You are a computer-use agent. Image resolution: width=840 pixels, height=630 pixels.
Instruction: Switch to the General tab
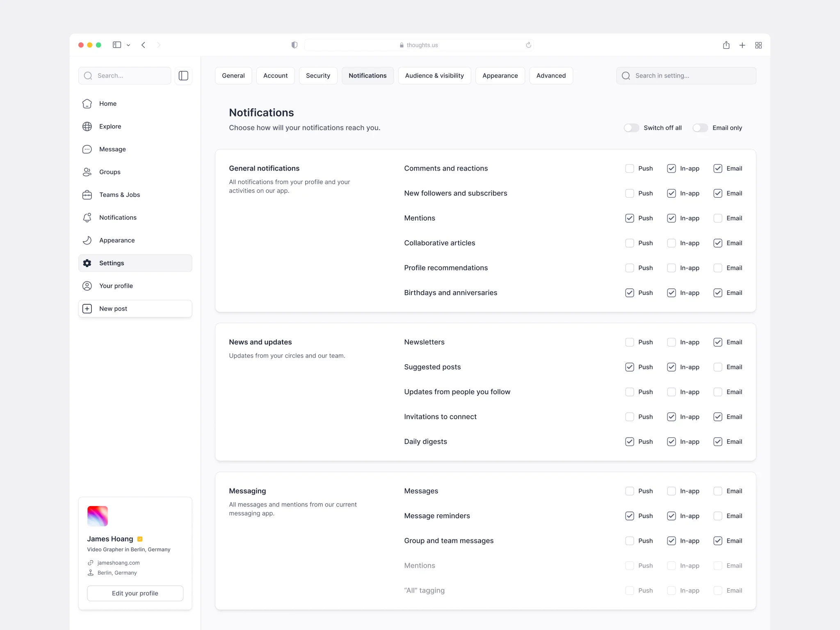[233, 75]
